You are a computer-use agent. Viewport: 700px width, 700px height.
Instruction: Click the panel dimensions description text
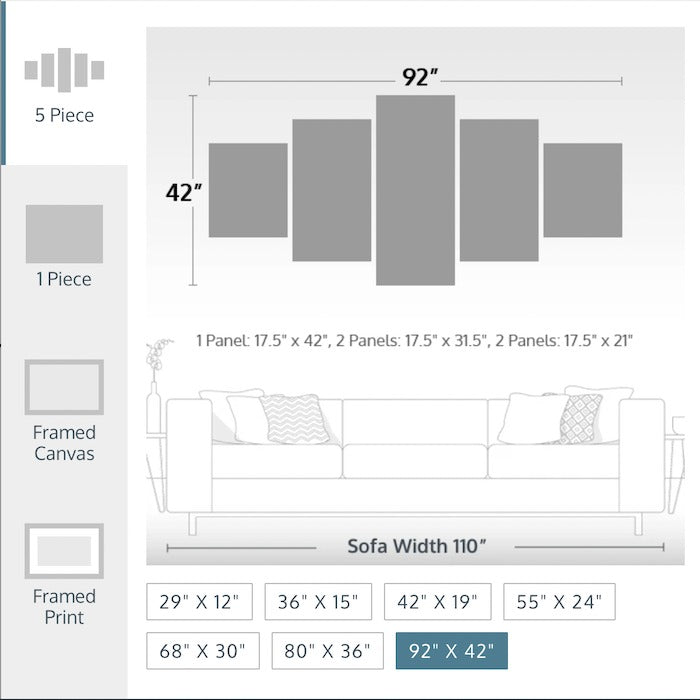(414, 341)
